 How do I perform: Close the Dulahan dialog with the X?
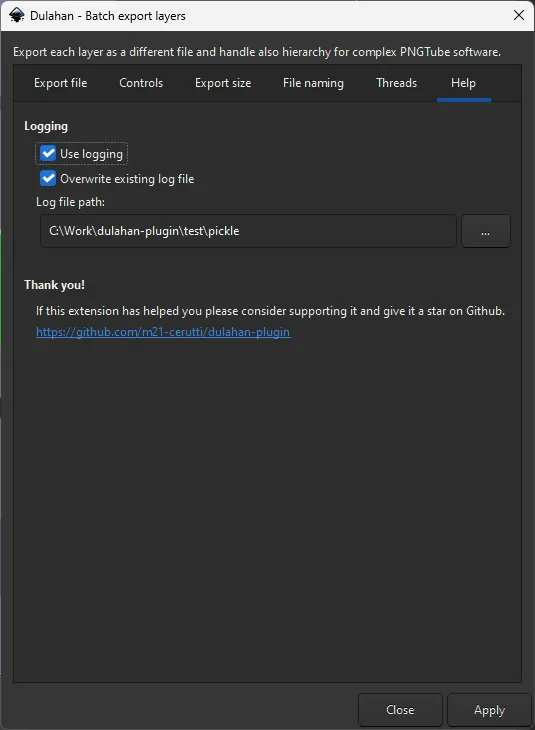pyautogui.click(x=519, y=15)
